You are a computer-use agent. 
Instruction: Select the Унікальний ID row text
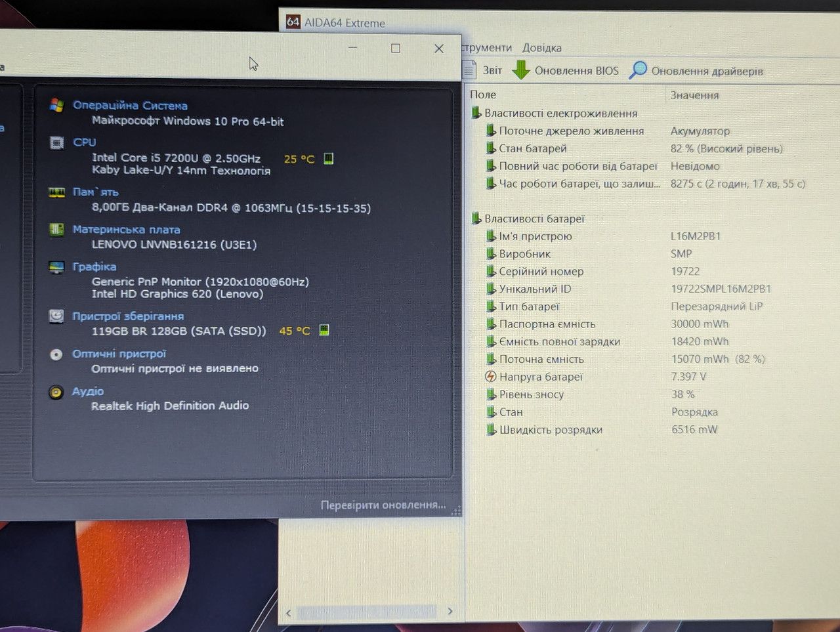535,289
